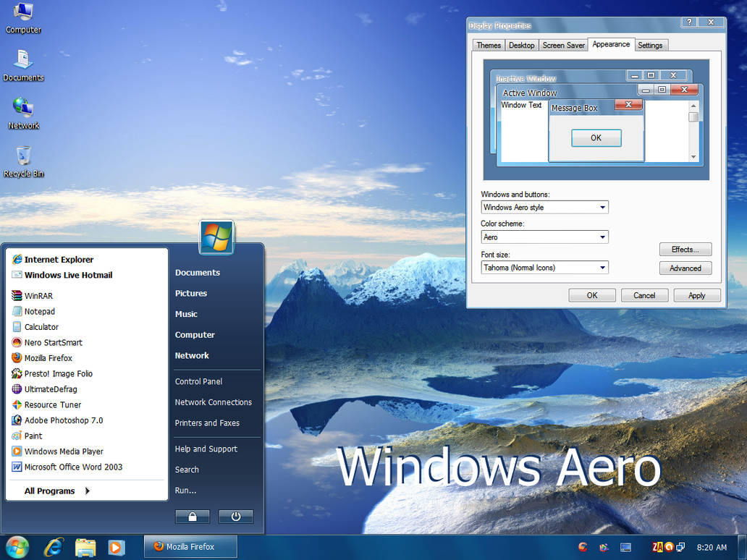The height and width of the screenshot is (560, 747).
Task: Select the Network desktop icon
Action: pyautogui.click(x=23, y=114)
